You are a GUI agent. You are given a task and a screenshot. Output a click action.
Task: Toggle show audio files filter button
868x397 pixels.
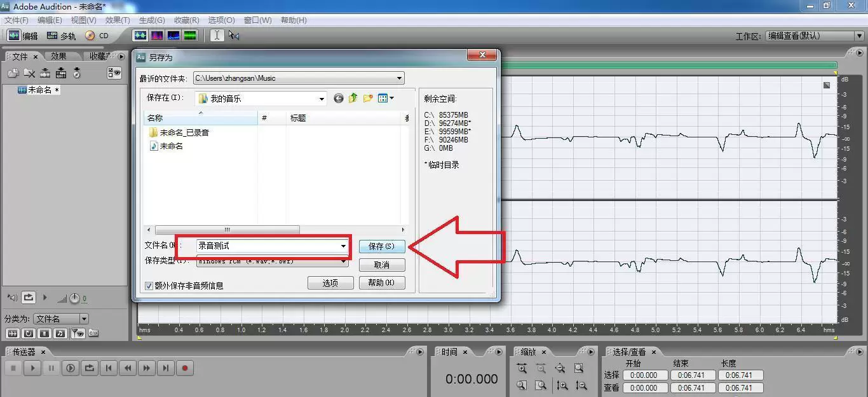click(x=12, y=333)
